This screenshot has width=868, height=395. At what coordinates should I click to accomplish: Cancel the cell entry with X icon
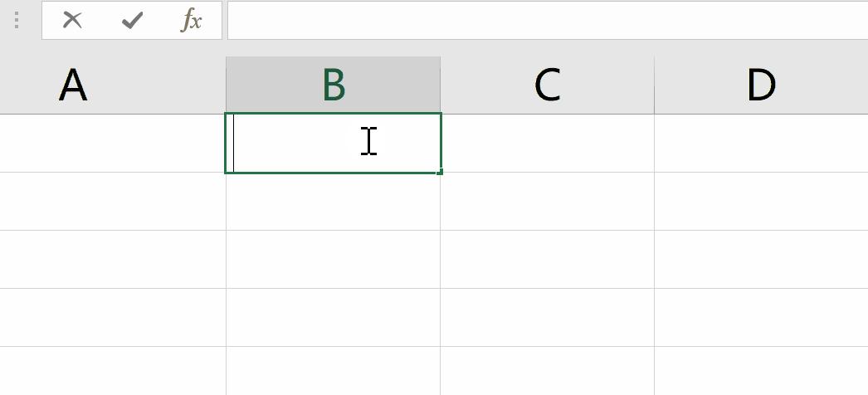click(73, 21)
